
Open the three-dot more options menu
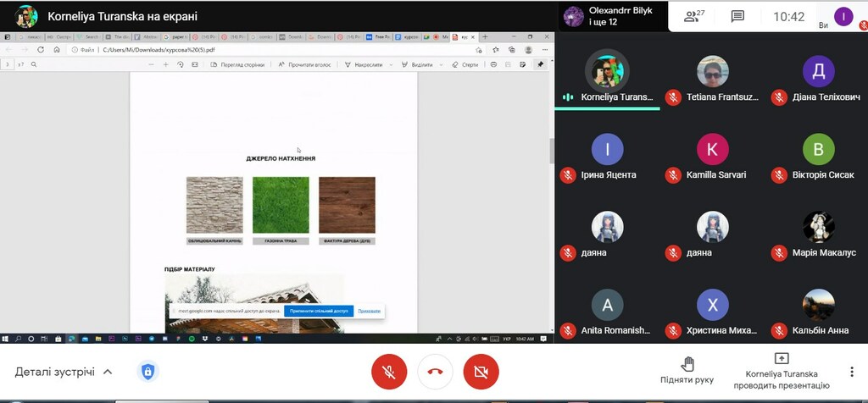pyautogui.click(x=851, y=372)
